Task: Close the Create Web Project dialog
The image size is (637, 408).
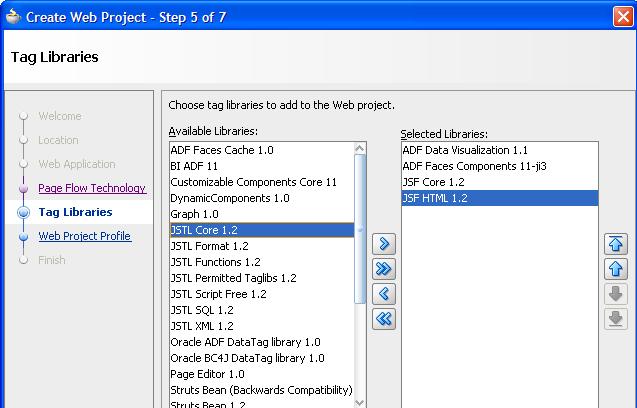Action: tap(620, 17)
